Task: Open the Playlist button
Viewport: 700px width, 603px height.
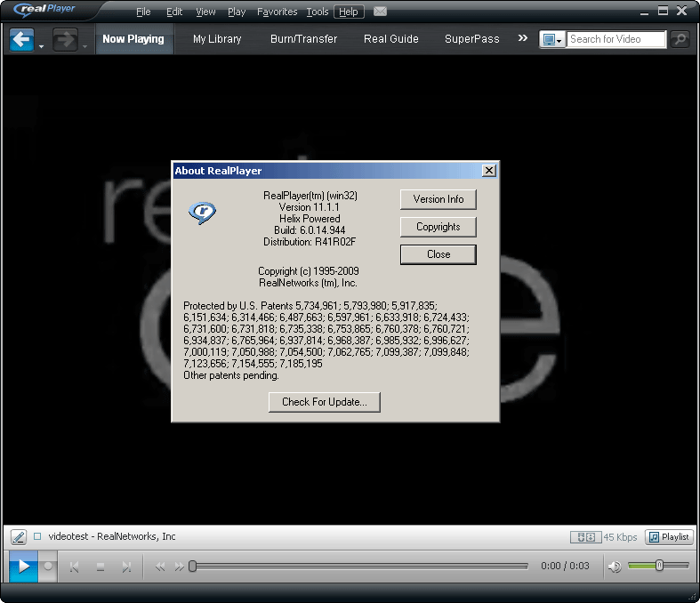Action: 669,537
